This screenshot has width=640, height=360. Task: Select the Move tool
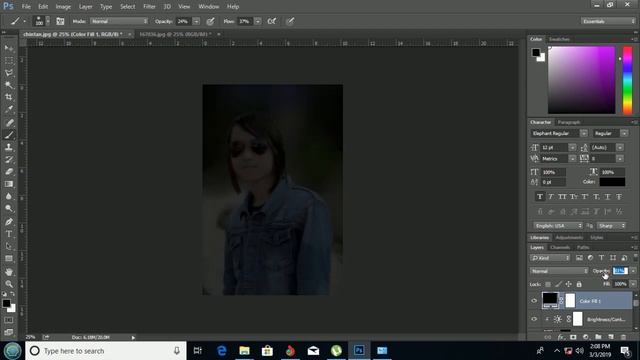click(9, 48)
